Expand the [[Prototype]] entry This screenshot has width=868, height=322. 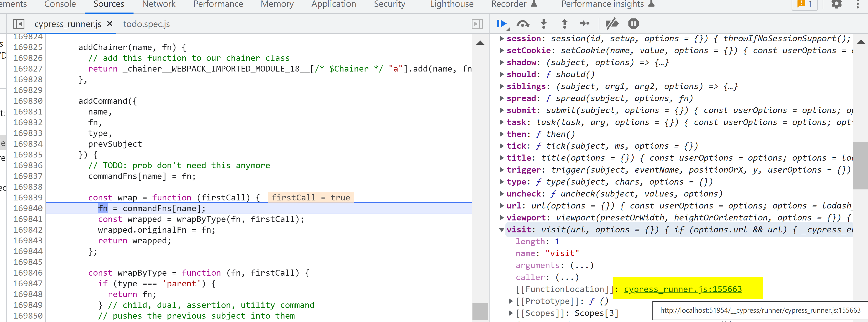511,301
